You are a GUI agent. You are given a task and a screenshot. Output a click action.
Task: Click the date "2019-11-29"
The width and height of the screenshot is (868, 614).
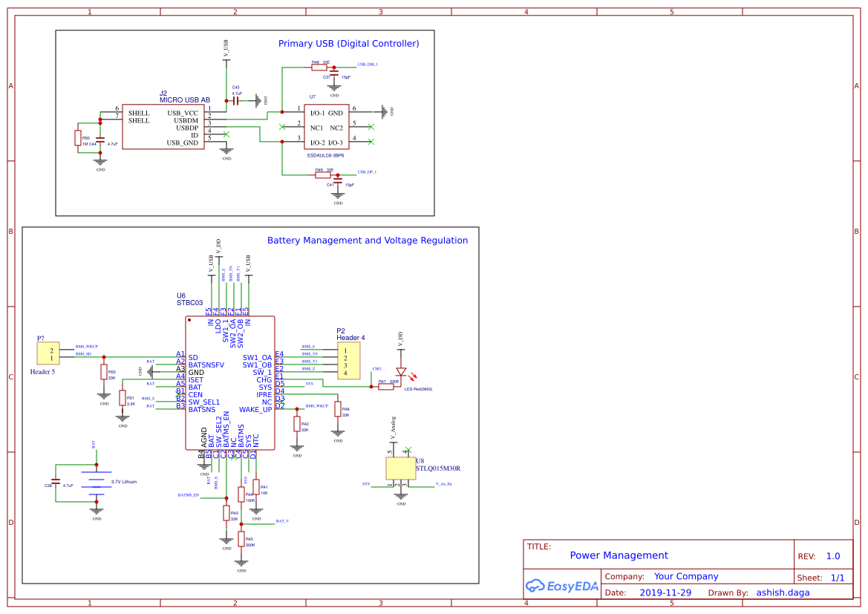coord(665,592)
